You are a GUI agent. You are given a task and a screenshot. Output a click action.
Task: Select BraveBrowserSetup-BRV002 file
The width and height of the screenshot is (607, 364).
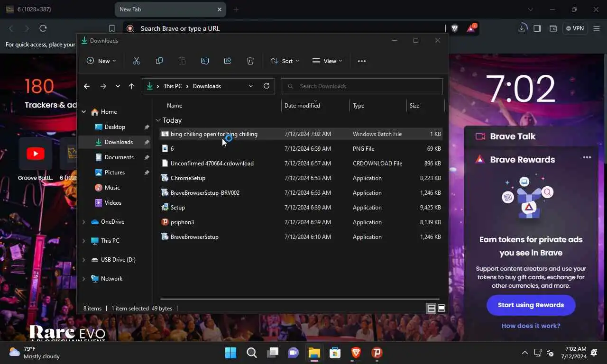tap(301, 193)
